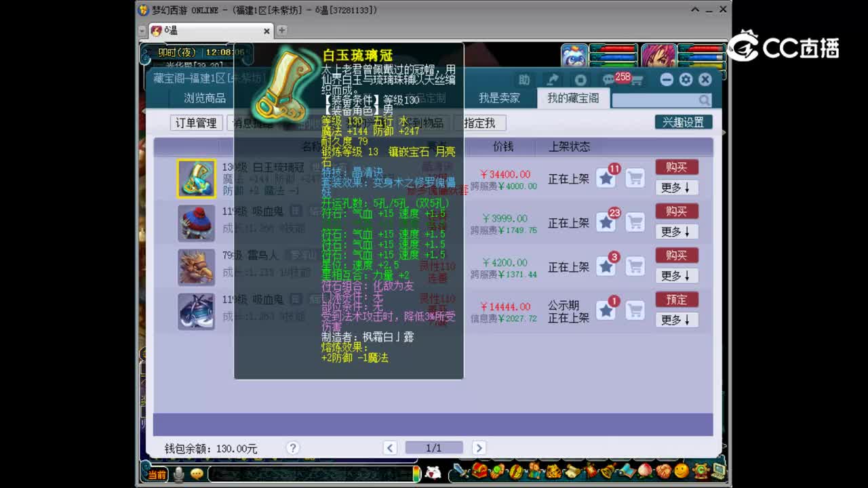Click the computer system icon at toolbar end
868x488 pixels.
[718, 470]
